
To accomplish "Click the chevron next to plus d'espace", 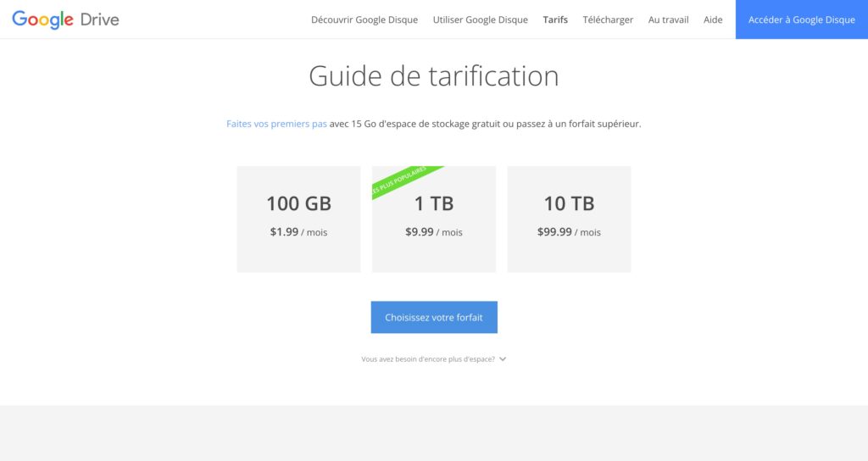I will coord(503,359).
